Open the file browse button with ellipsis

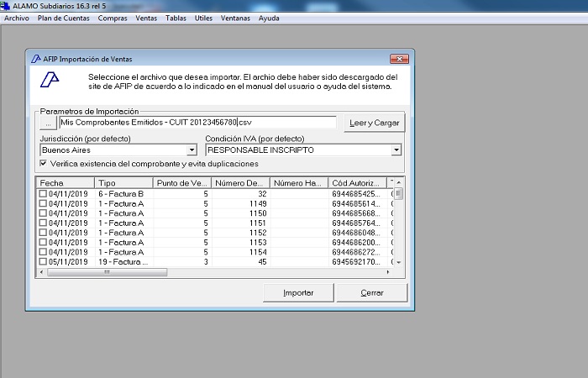tap(49, 123)
